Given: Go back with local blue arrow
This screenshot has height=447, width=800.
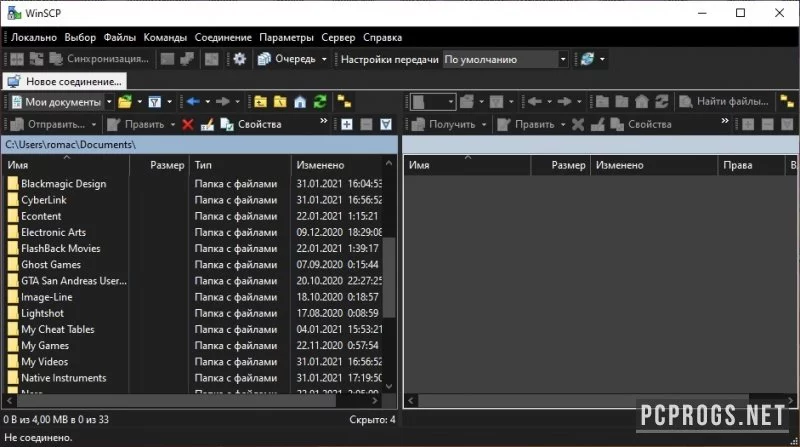Looking at the screenshot, I should (x=193, y=102).
